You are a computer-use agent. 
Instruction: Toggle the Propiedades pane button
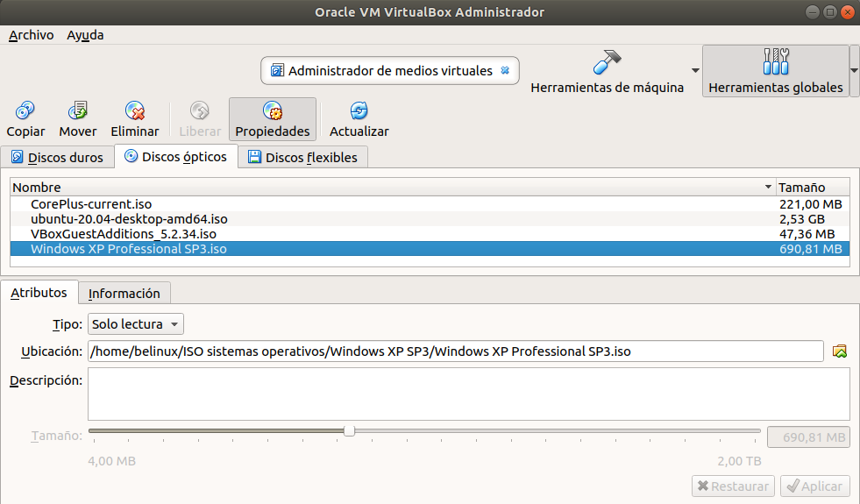click(x=273, y=119)
